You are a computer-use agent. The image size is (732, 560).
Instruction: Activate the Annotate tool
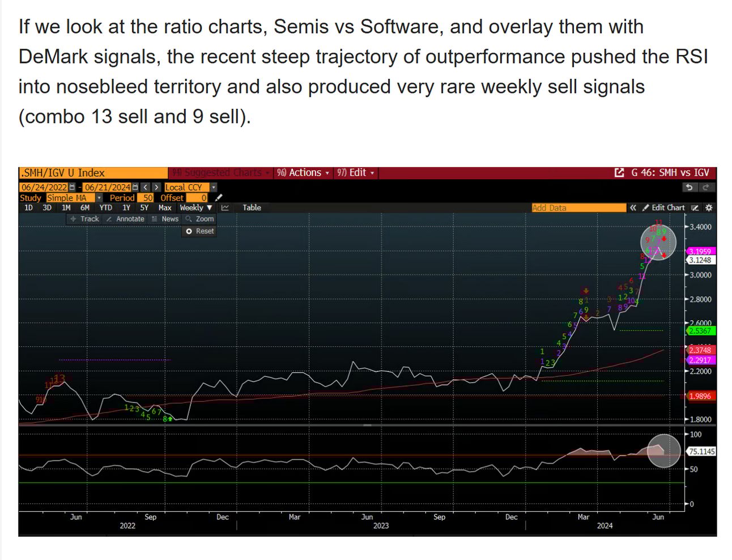(125, 219)
